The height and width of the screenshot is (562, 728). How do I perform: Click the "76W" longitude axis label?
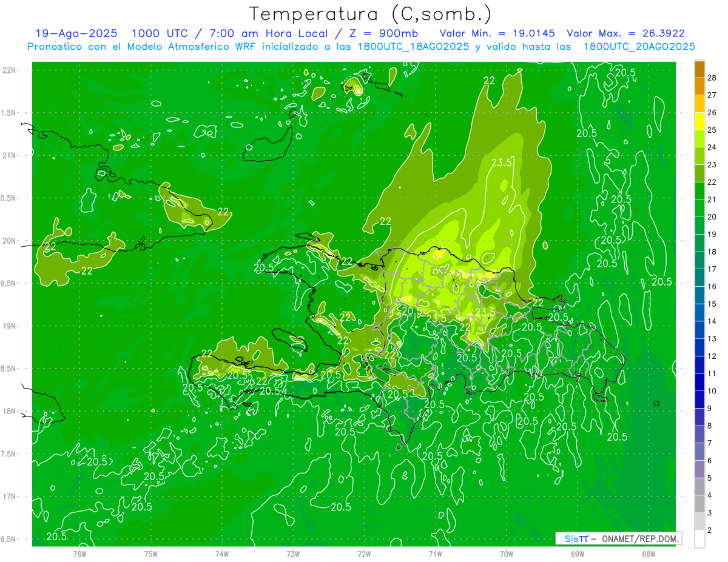(x=80, y=554)
